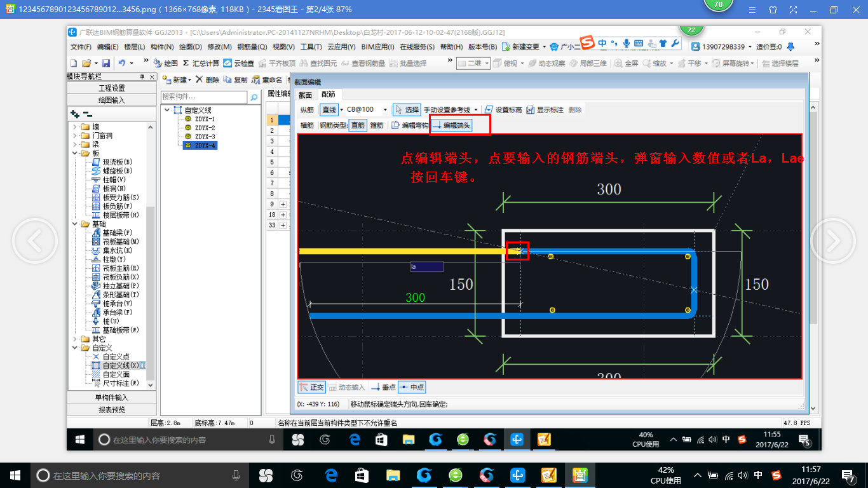The width and height of the screenshot is (868, 488).
Task: Save project with the floppy disk icon
Action: click(x=105, y=64)
